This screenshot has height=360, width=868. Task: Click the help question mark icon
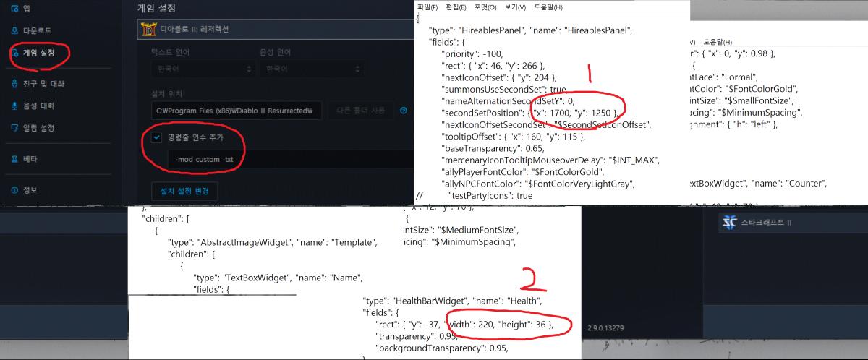pyautogui.click(x=404, y=111)
